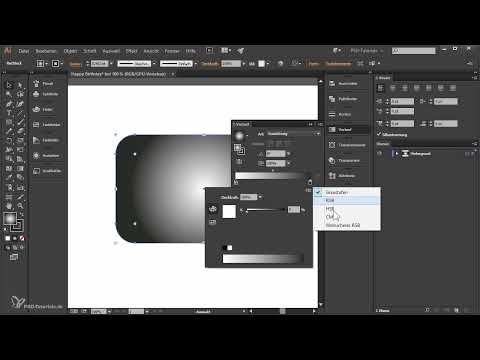The height and width of the screenshot is (360, 480).
Task: Choose Websicheres RGB from the color mode menu
Action: (347, 225)
